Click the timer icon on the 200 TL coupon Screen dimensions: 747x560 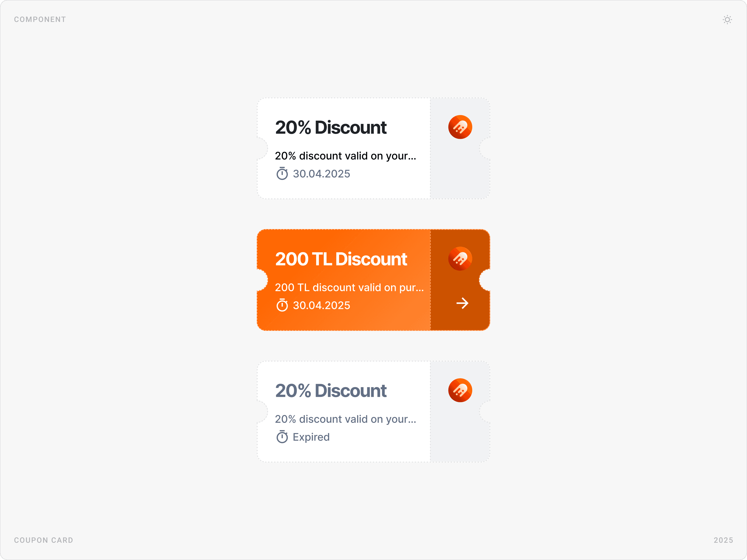pyautogui.click(x=282, y=305)
